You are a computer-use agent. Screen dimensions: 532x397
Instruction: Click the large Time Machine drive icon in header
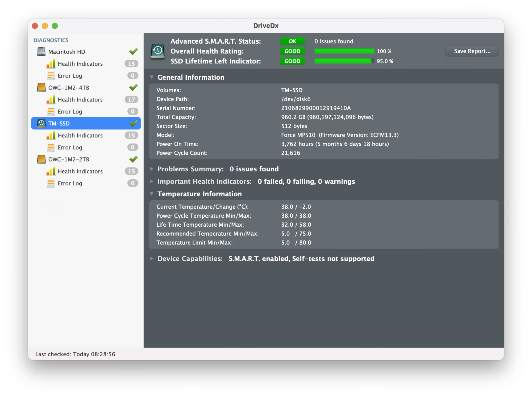[x=157, y=51]
